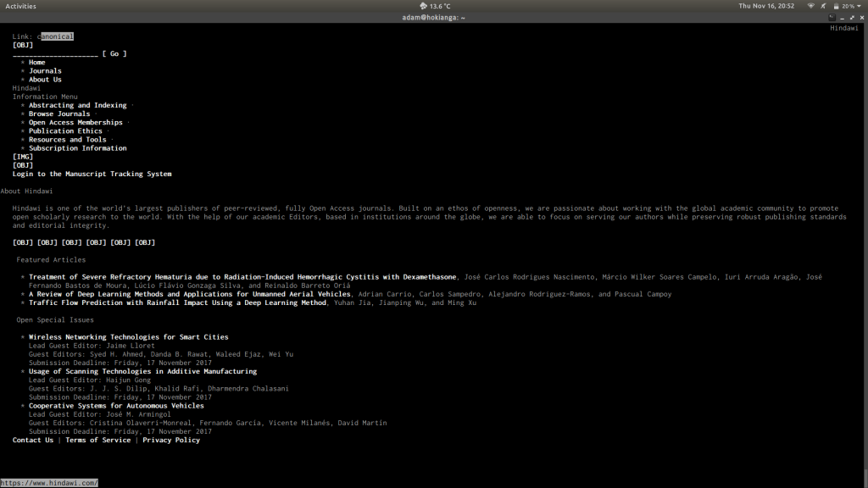Screen dimensions: 868x488
Task: Follow the canonical link
Action: (55, 36)
